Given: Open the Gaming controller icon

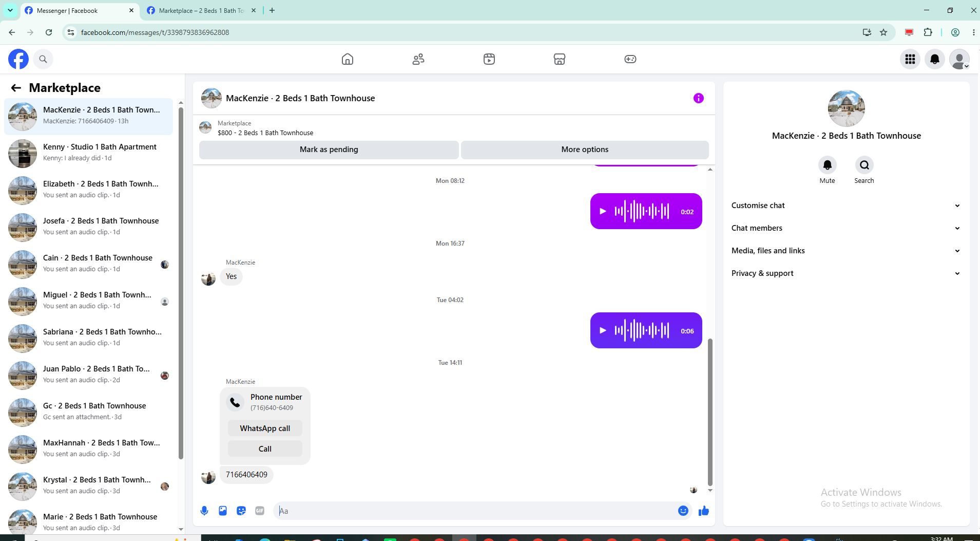Looking at the screenshot, I should click(x=630, y=59).
